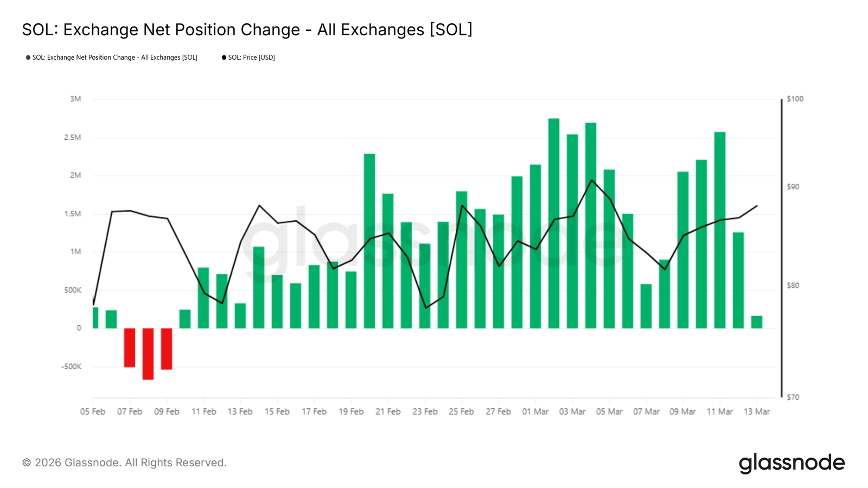Select the 13 Mar date label on the x-axis

point(757,412)
